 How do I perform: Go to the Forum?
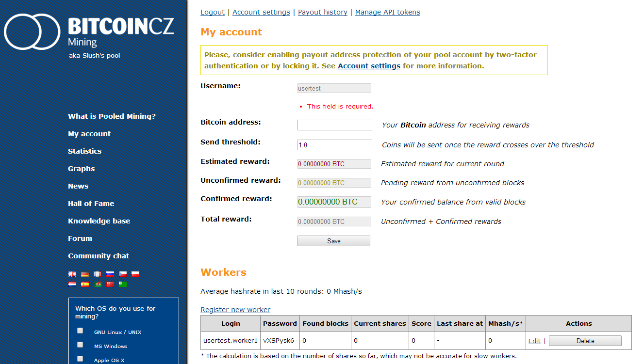(x=80, y=238)
